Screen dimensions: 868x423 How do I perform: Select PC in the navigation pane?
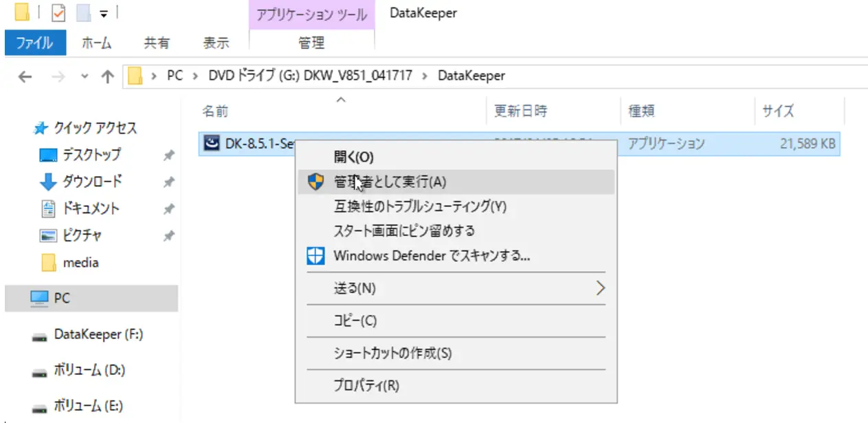tap(91, 298)
